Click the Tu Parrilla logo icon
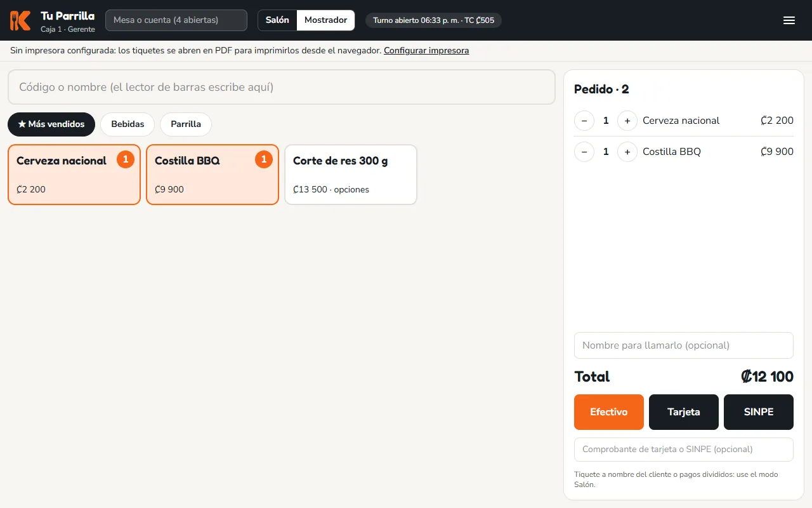Viewport: 812px width, 508px height. (20, 20)
